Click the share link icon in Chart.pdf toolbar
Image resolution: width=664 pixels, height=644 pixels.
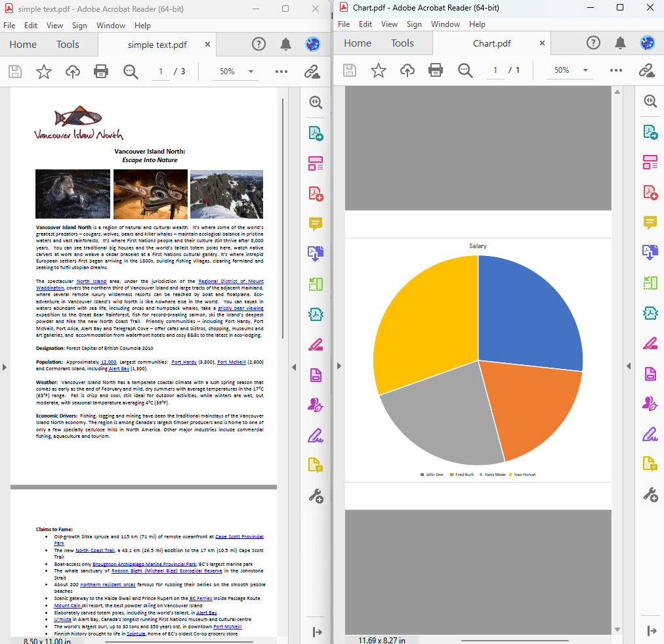(x=647, y=70)
